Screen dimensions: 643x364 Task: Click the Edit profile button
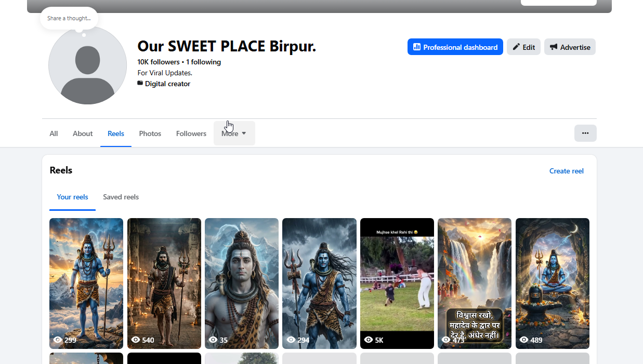click(523, 47)
